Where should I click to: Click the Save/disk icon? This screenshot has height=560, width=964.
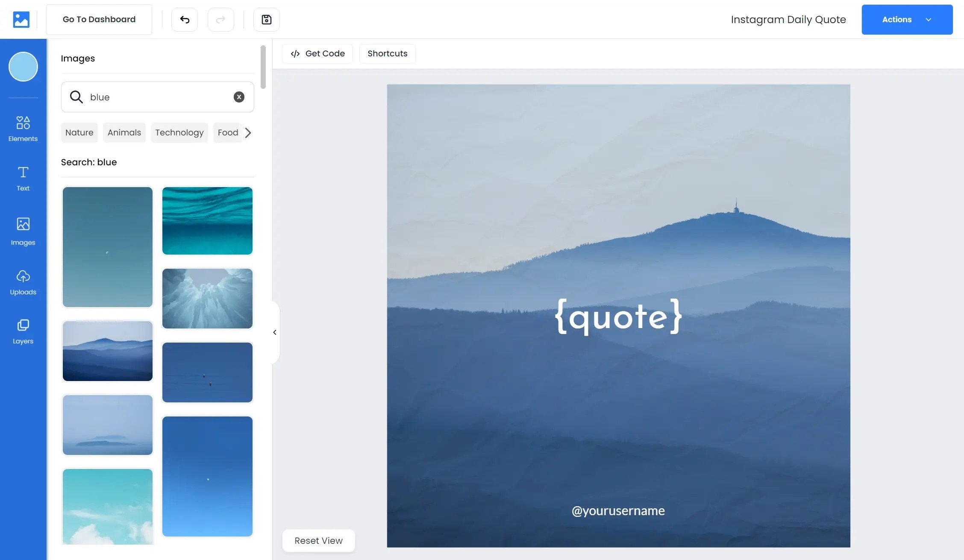pyautogui.click(x=266, y=19)
